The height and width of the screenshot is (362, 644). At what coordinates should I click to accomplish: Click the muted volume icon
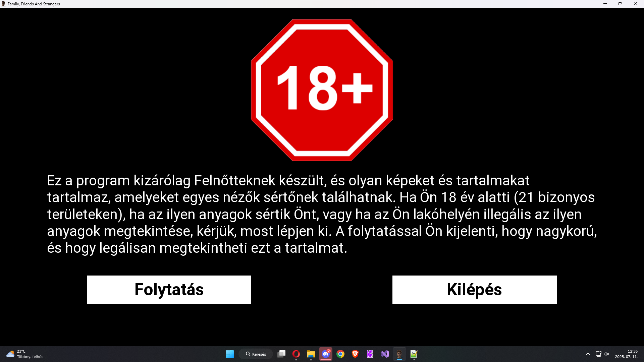pos(607,354)
